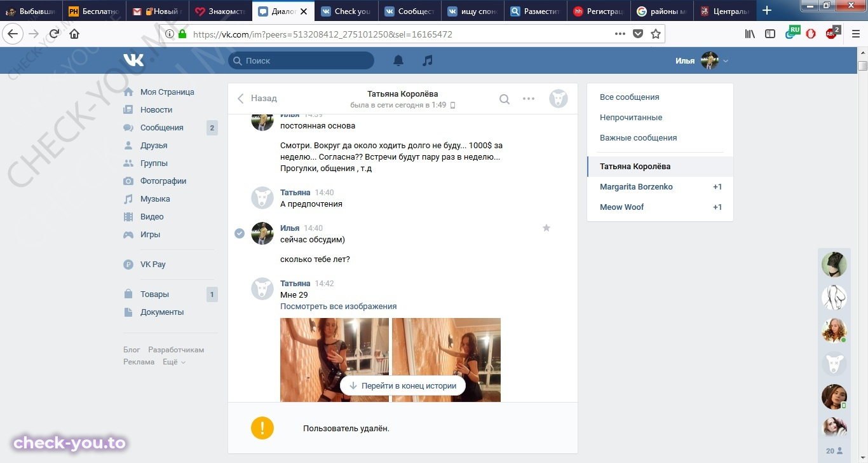Open Группы section
This screenshot has height=463, width=868.
[x=154, y=163]
